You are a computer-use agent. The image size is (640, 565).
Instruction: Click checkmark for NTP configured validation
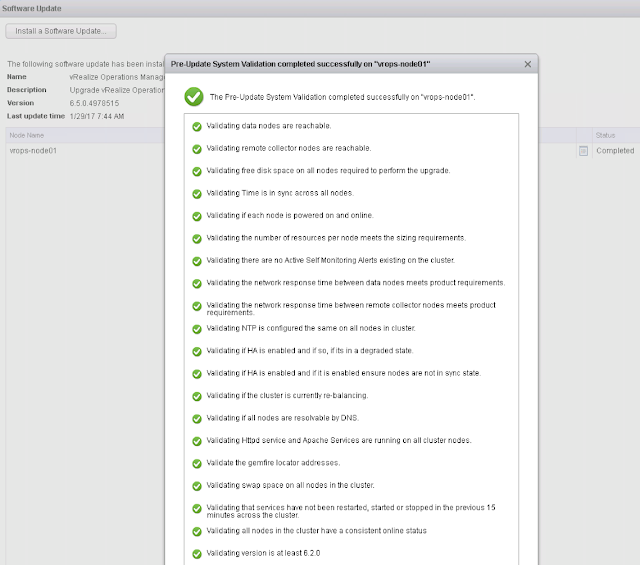point(197,329)
